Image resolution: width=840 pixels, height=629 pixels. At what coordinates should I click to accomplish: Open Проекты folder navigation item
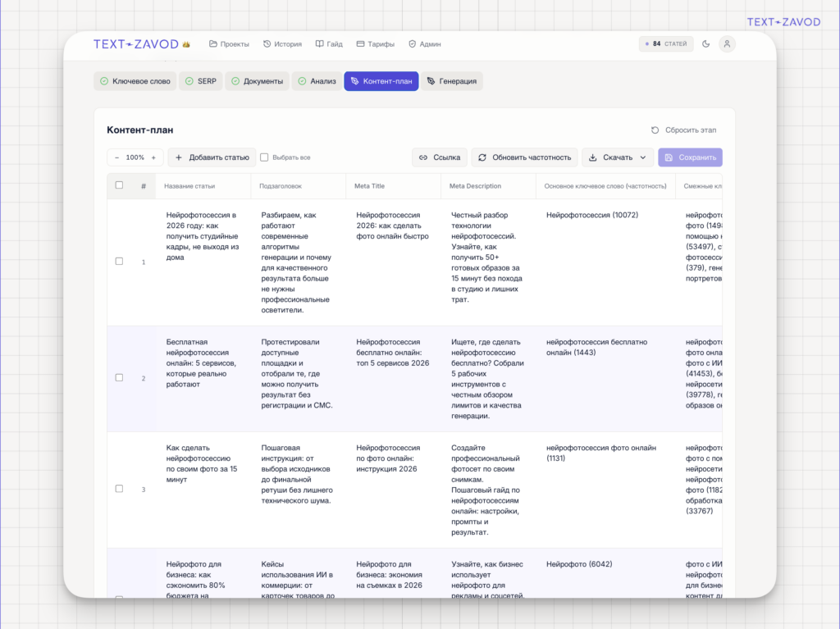click(x=229, y=44)
